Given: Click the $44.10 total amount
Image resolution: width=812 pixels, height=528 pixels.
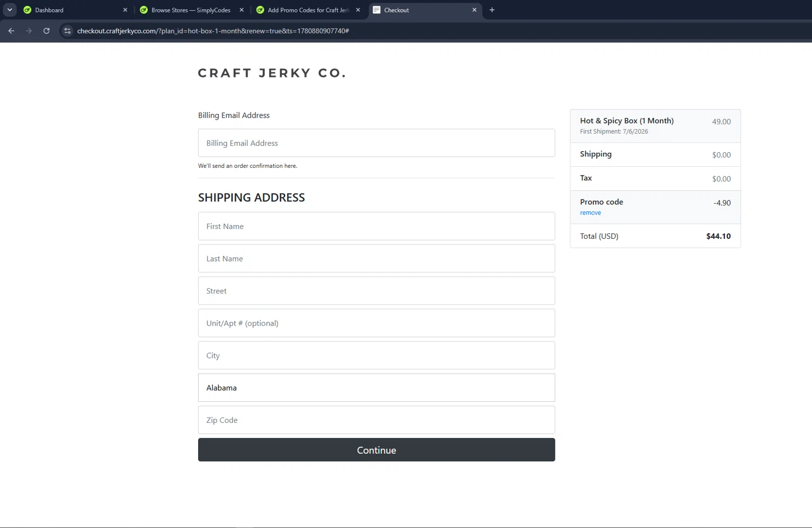Looking at the screenshot, I should 718,236.
